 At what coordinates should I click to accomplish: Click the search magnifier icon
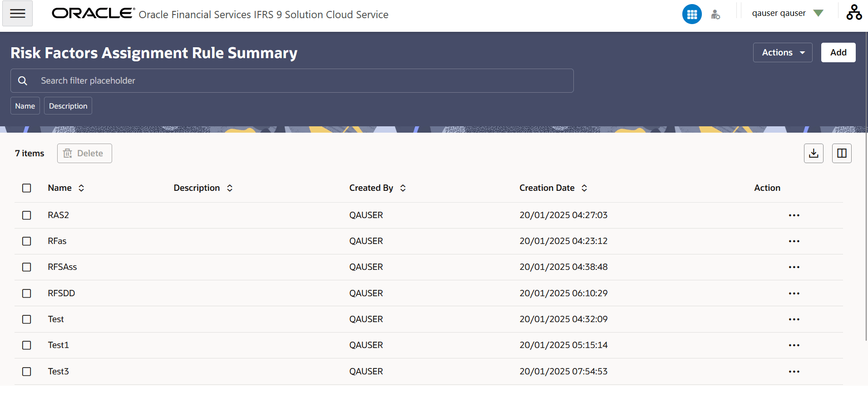23,81
